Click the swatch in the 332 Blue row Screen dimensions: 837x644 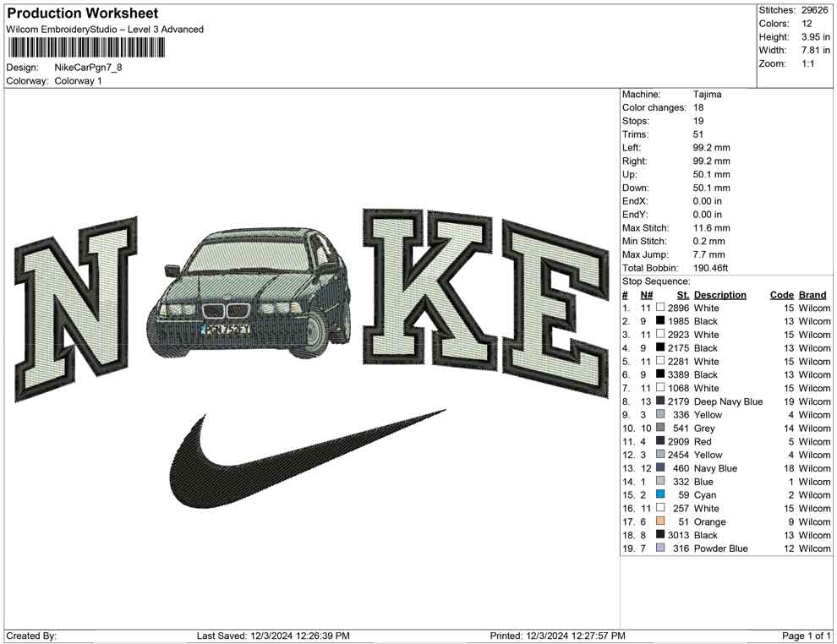tap(660, 481)
